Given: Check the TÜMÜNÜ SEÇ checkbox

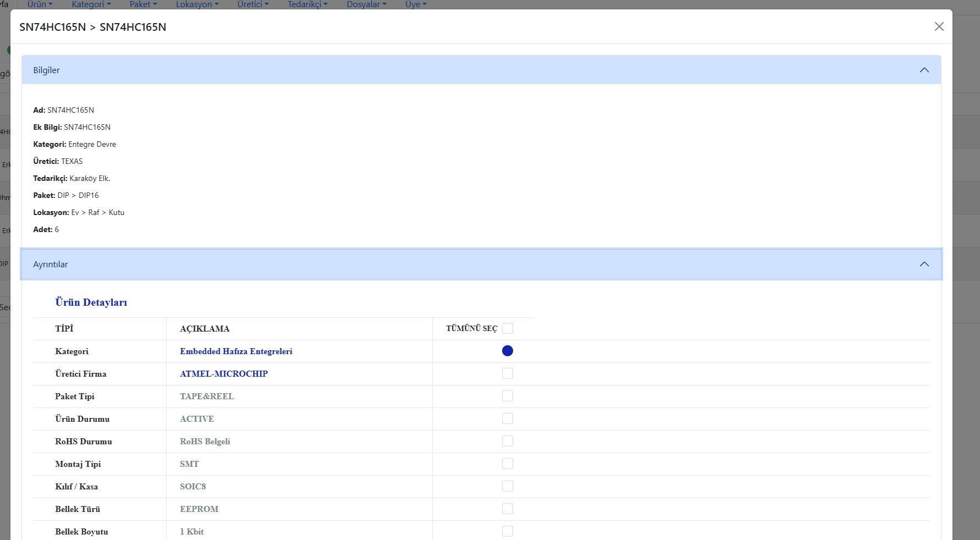Looking at the screenshot, I should pos(507,328).
